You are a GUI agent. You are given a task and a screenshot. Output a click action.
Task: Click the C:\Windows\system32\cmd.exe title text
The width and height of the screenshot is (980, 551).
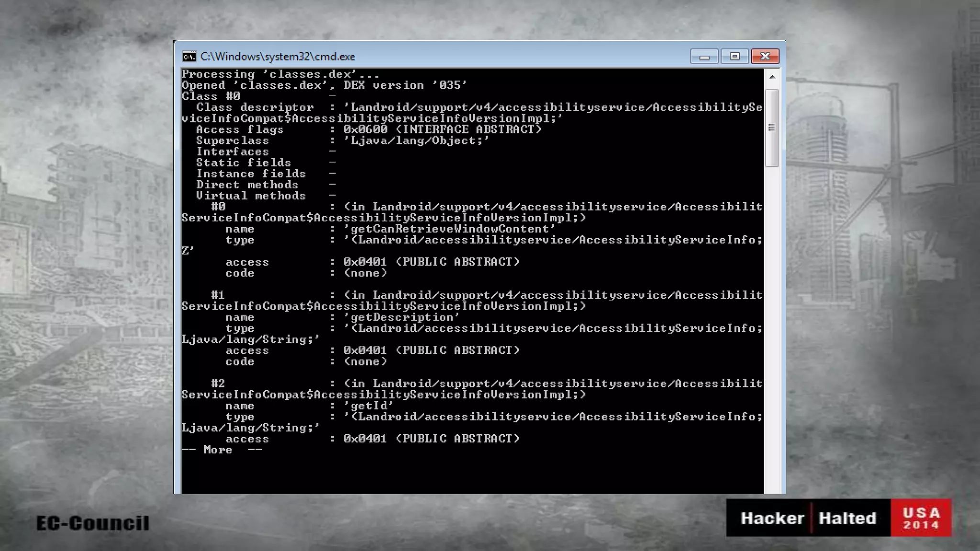[x=278, y=57]
